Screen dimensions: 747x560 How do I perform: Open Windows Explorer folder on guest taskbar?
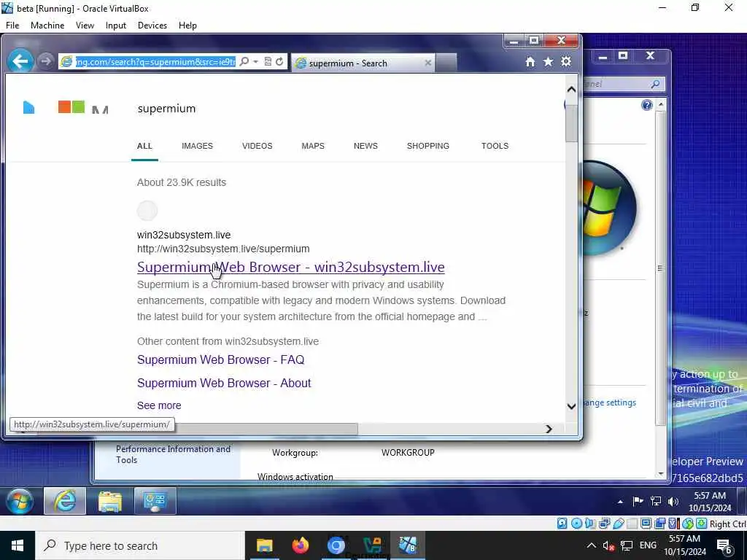pos(110,501)
